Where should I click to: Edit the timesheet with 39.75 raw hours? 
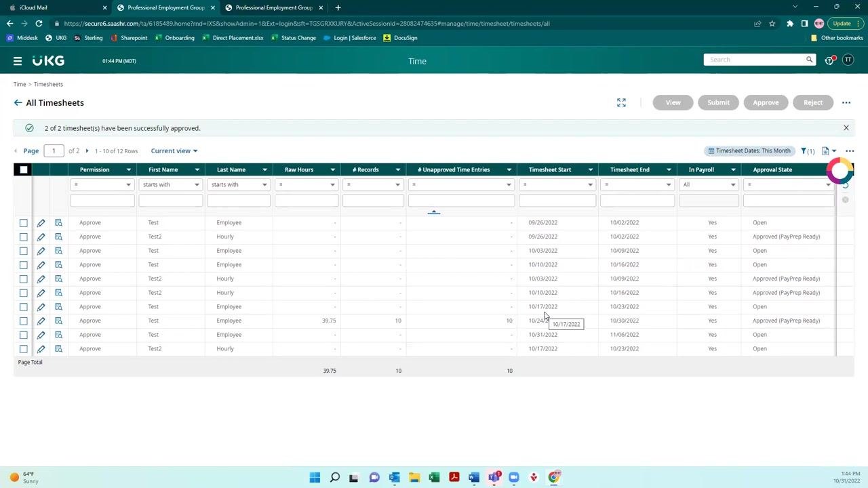41,321
